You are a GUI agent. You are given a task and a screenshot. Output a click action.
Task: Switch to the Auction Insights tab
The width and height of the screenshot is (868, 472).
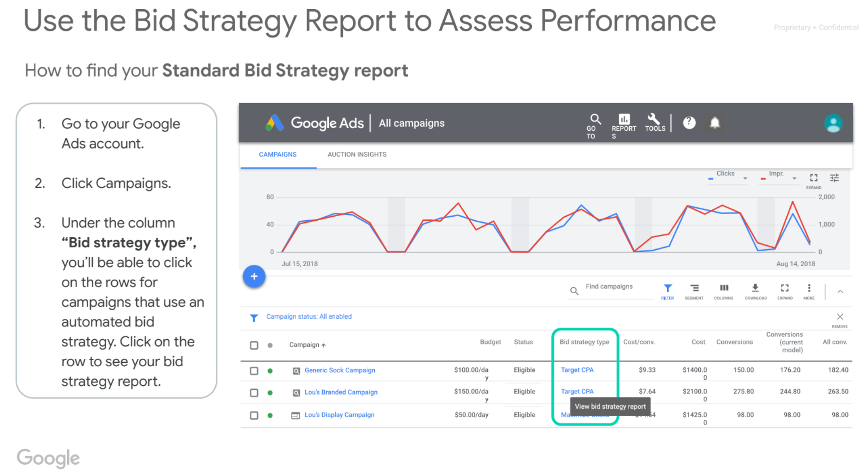point(357,154)
